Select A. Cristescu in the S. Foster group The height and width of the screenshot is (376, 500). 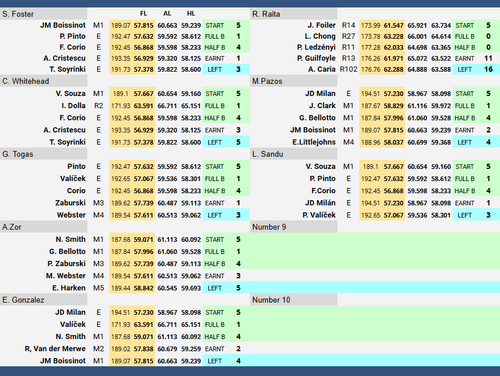pos(64,58)
